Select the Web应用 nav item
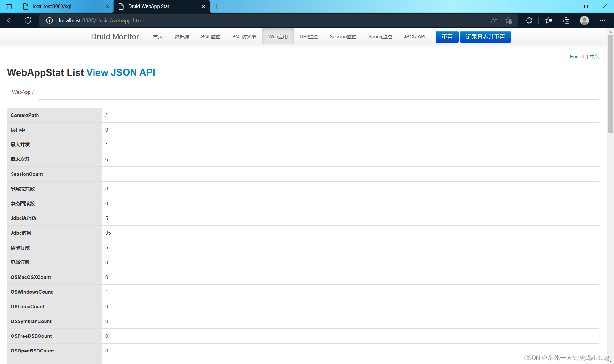This screenshot has width=614, height=364. coord(278,36)
